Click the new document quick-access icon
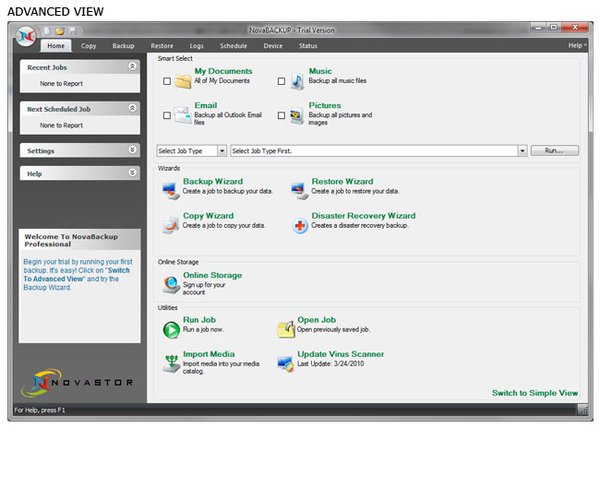600x488 pixels. [x=47, y=31]
